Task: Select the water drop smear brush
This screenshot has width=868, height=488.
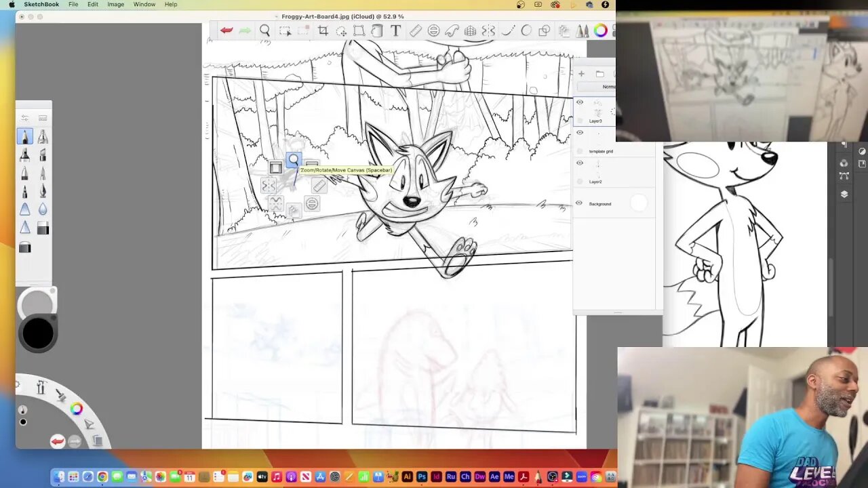Action: click(43, 210)
